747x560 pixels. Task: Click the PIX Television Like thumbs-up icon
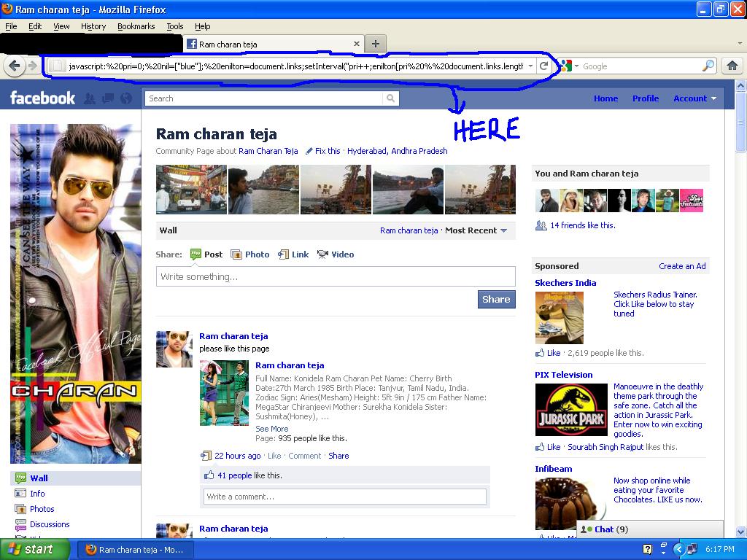(x=540, y=447)
